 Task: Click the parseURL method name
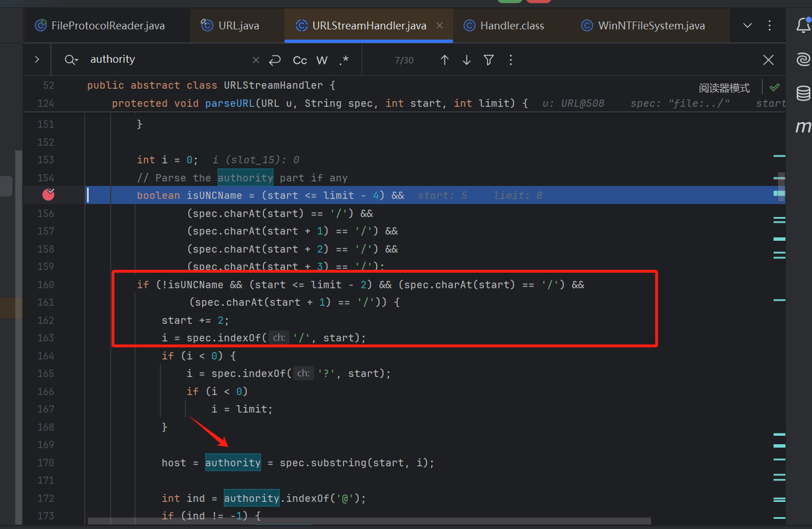point(230,103)
